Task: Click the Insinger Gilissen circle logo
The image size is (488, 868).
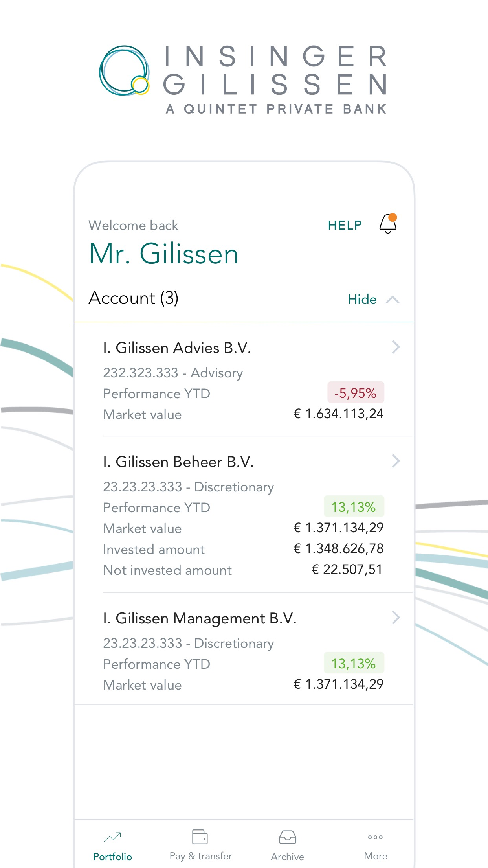Action: pyautogui.click(x=124, y=71)
